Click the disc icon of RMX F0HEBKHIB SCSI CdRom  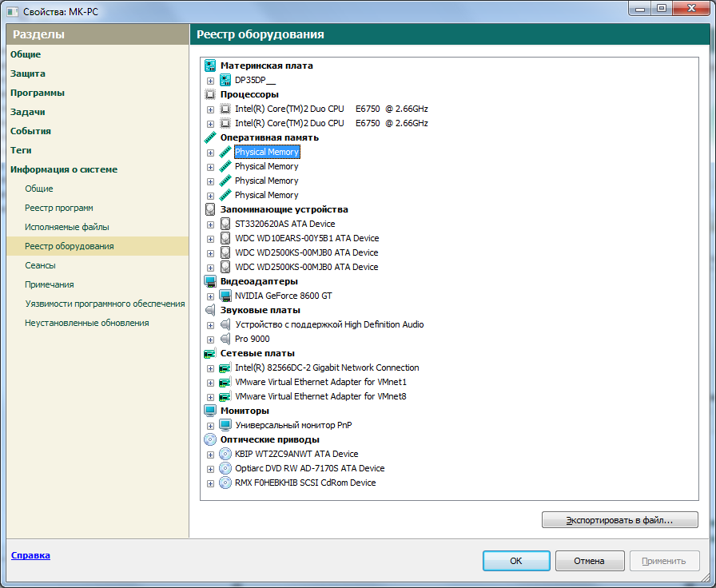pos(225,483)
